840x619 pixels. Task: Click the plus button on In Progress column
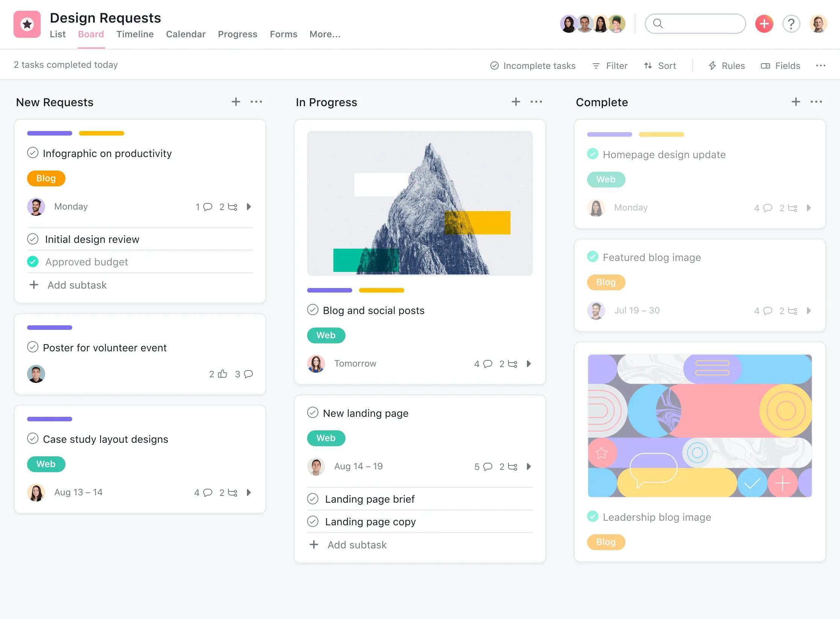point(515,102)
